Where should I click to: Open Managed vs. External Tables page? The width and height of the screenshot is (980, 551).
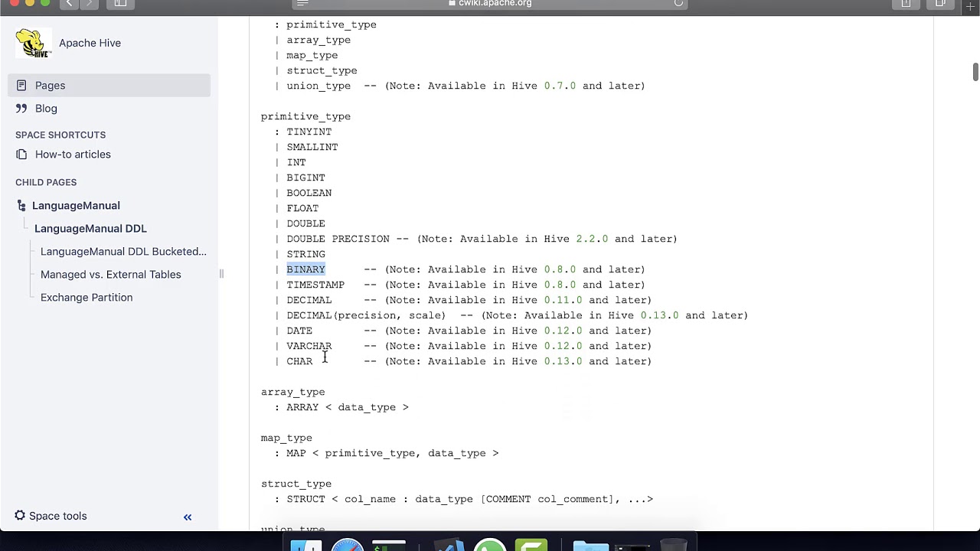[x=111, y=274]
